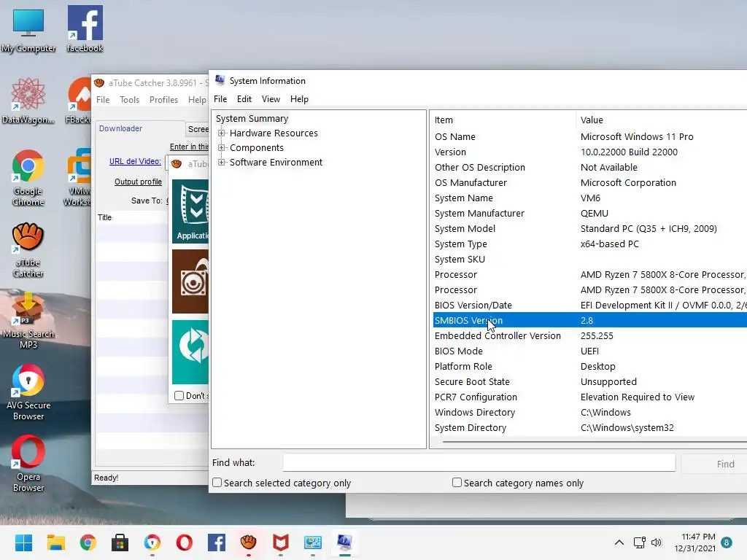
Task: Click the video converter arrows tile in aTube Catcher
Action: click(x=190, y=352)
